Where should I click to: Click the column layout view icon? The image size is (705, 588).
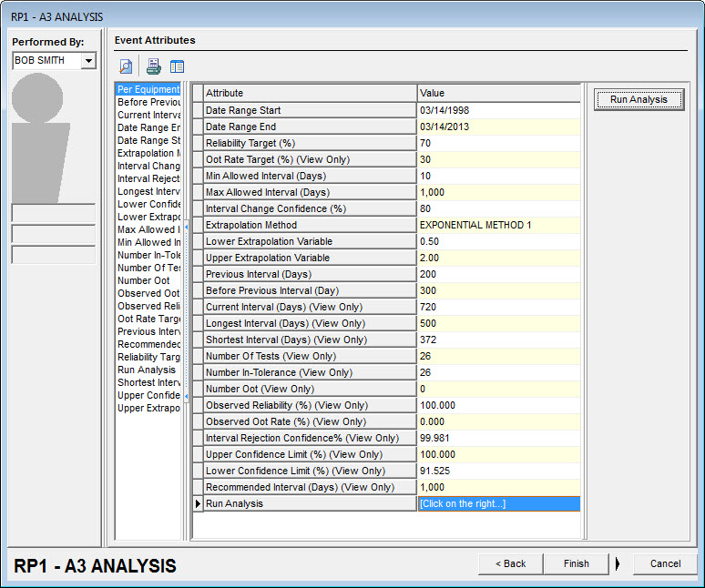(177, 66)
